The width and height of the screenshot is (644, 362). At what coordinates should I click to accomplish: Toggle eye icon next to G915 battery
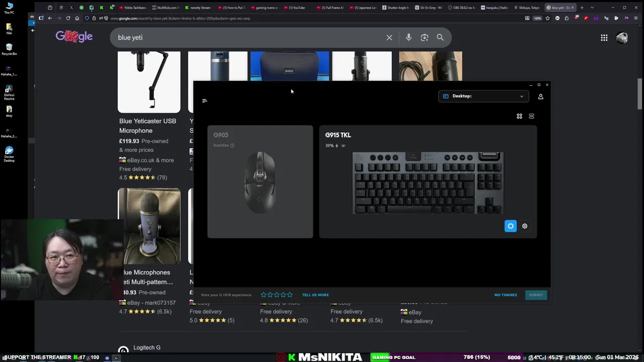(343, 146)
